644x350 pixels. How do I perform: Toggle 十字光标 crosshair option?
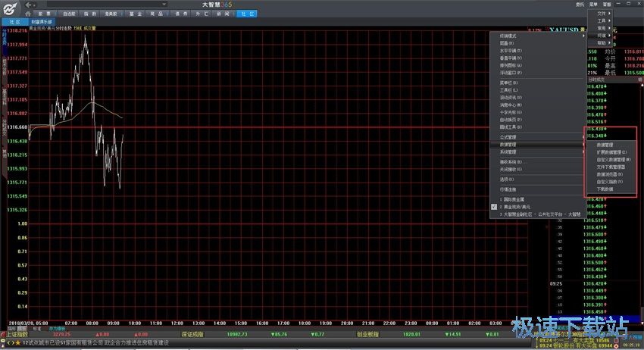point(538,113)
